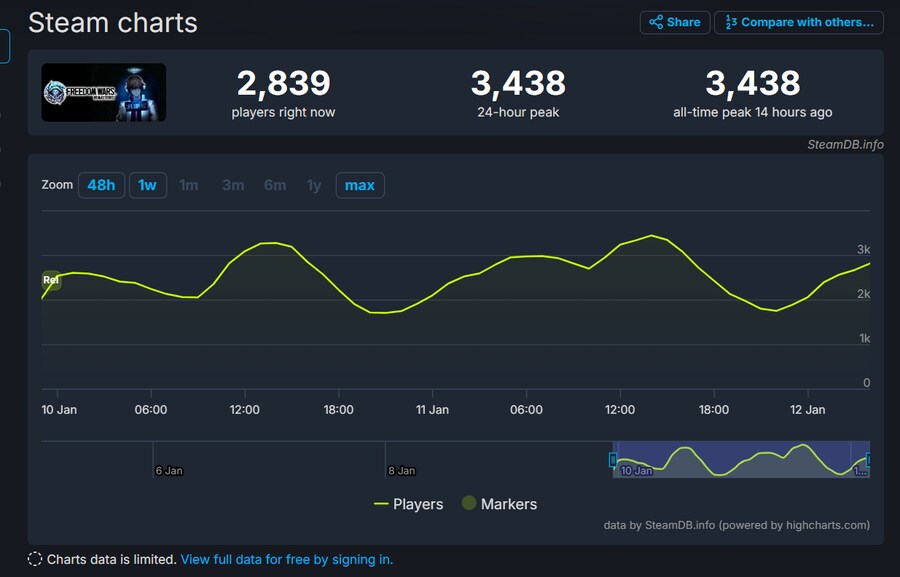Open the View full data sign-in link
Image resolution: width=900 pixels, height=577 pixels.
287,559
